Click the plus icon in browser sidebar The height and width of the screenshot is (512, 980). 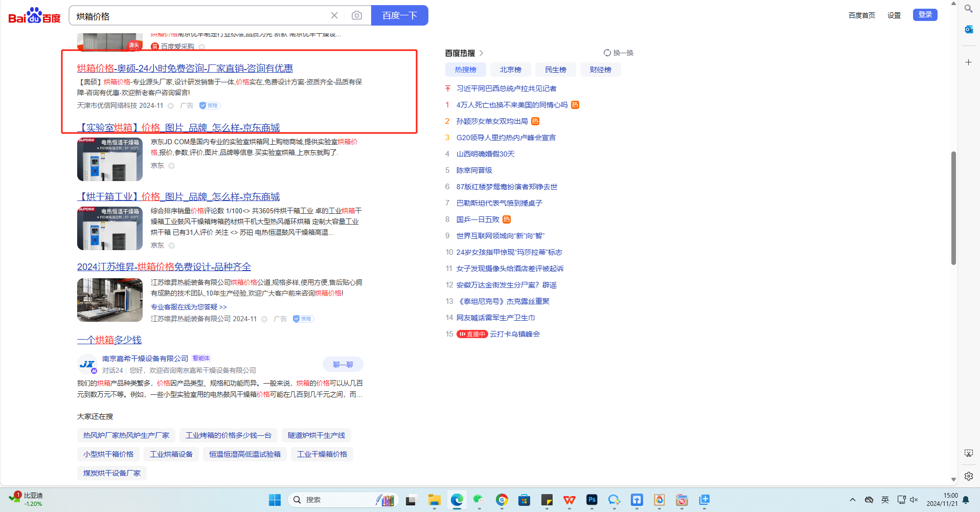[968, 62]
